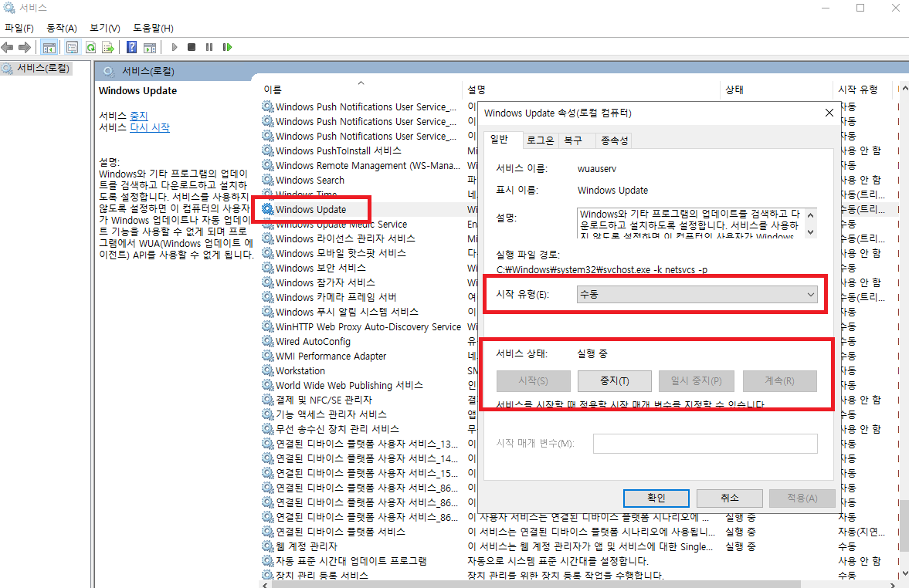Toggle the Show/Hide Console Tree toolbar icon
The image size is (909, 588).
[x=49, y=48]
